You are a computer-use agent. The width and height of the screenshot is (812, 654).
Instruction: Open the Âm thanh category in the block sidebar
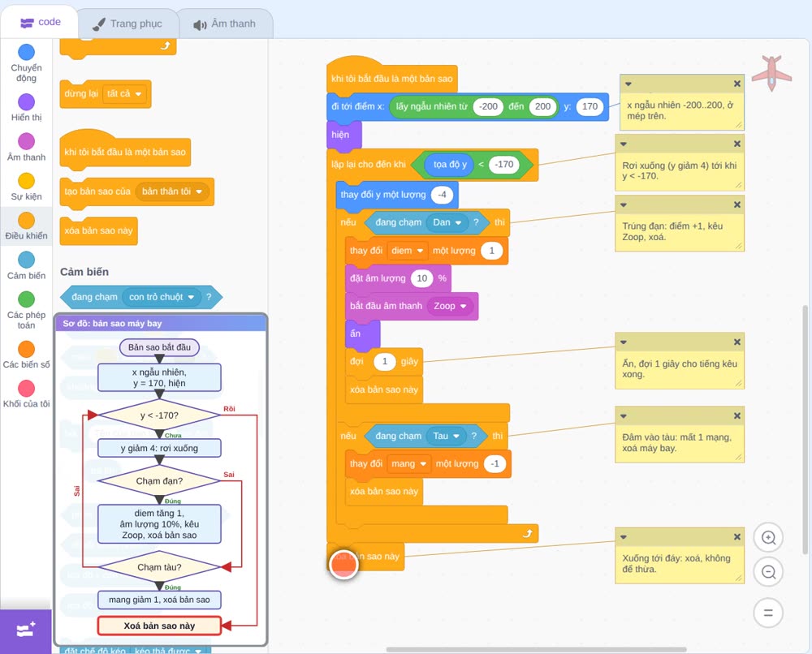[x=26, y=148]
